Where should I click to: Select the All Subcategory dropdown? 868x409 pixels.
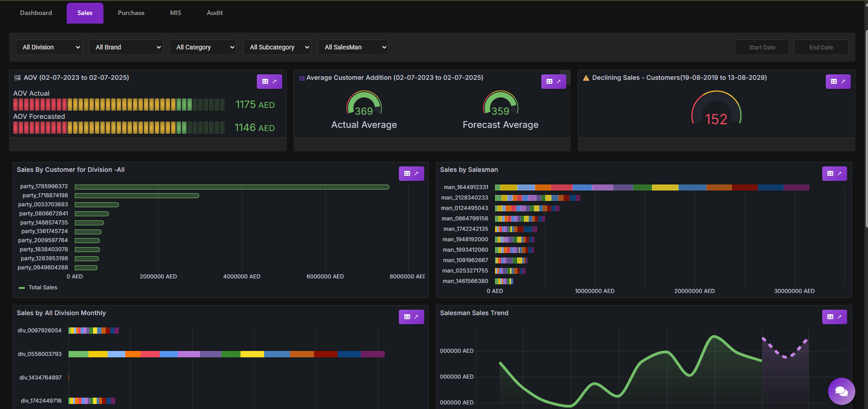tap(277, 47)
